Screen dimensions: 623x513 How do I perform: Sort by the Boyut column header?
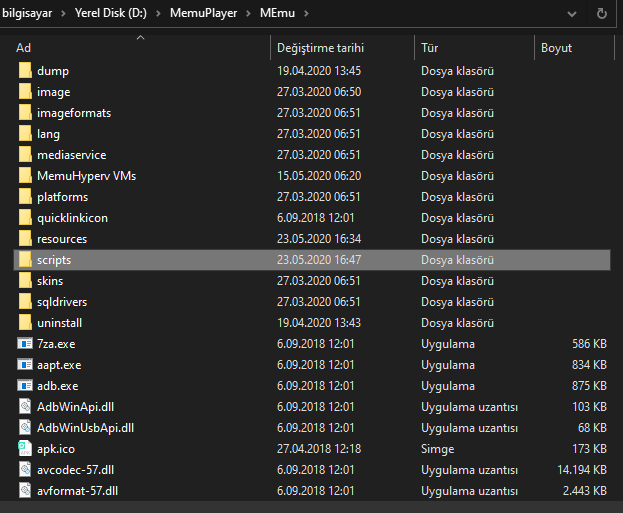pos(556,48)
